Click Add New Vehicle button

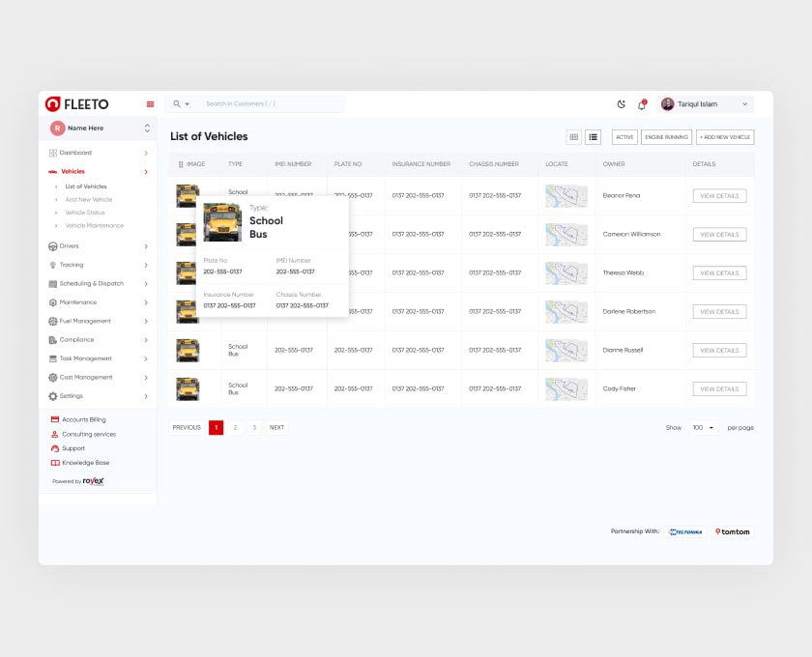pyautogui.click(x=725, y=137)
